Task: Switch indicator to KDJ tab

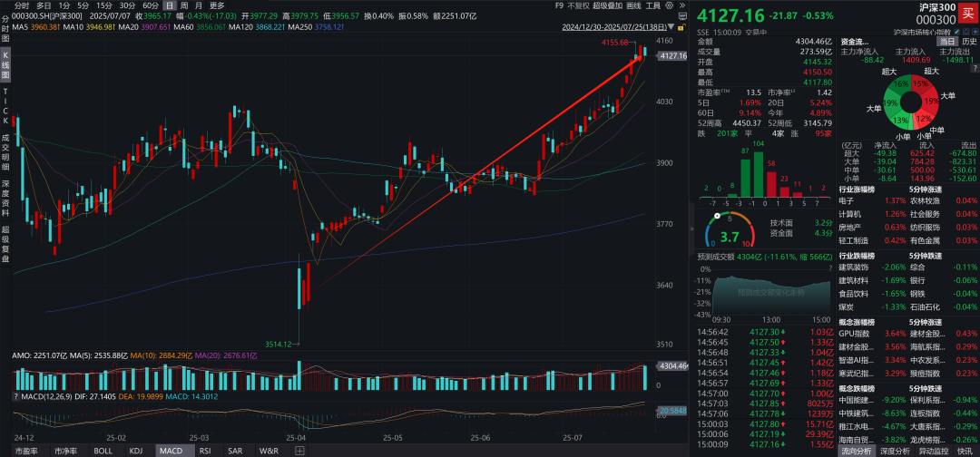Action: tap(135, 450)
